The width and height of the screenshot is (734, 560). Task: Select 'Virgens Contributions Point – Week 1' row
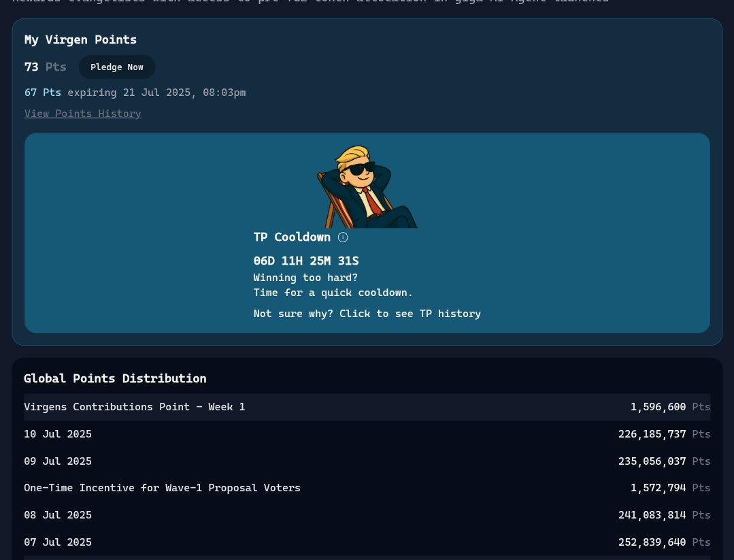(x=367, y=407)
